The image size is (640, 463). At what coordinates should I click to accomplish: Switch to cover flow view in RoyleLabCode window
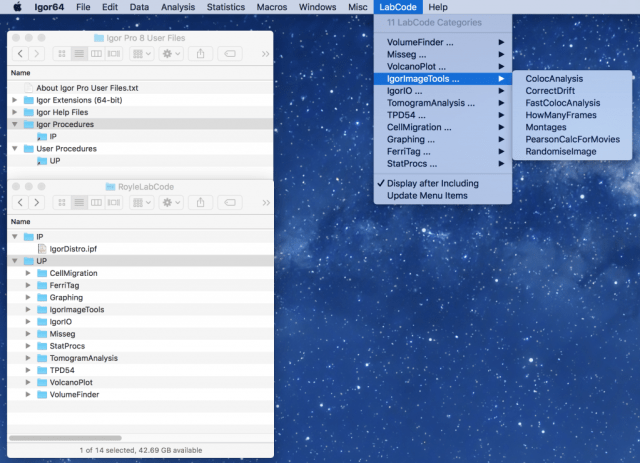(x=113, y=202)
